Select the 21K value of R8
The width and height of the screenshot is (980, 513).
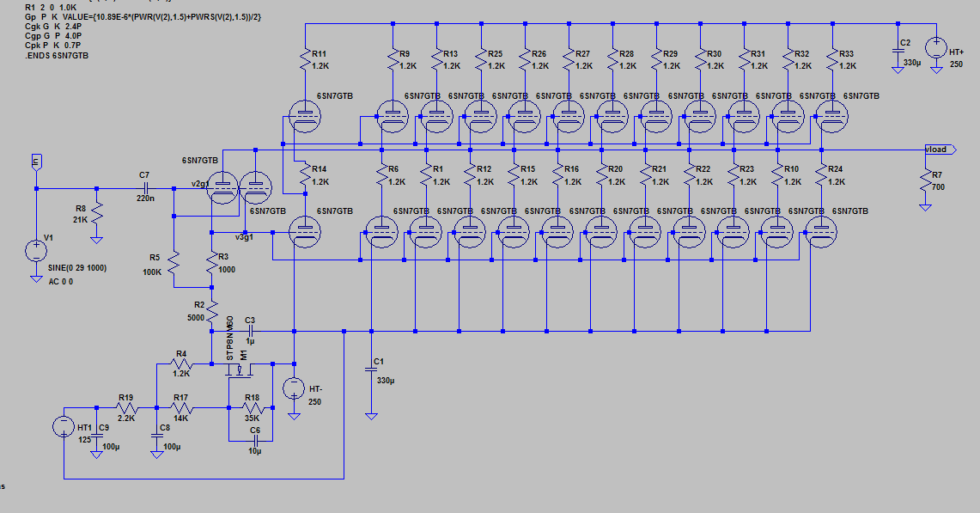(x=80, y=220)
